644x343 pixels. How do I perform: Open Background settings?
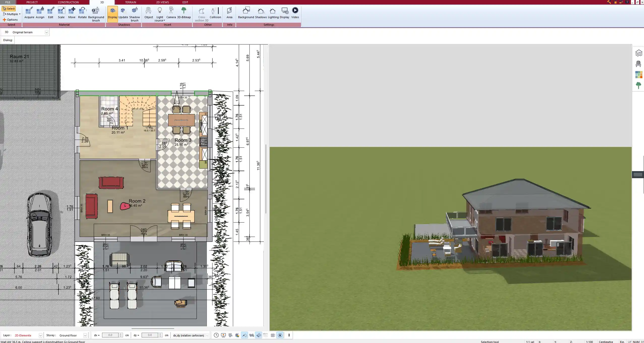246,13
